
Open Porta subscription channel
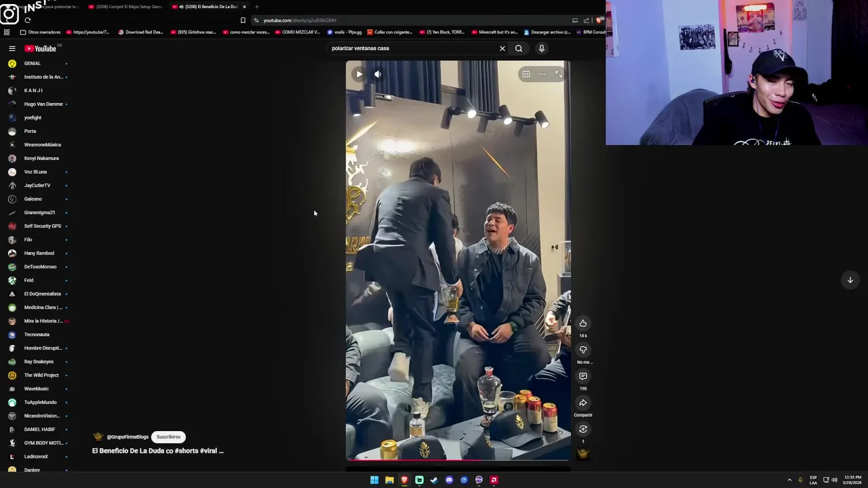click(x=30, y=131)
